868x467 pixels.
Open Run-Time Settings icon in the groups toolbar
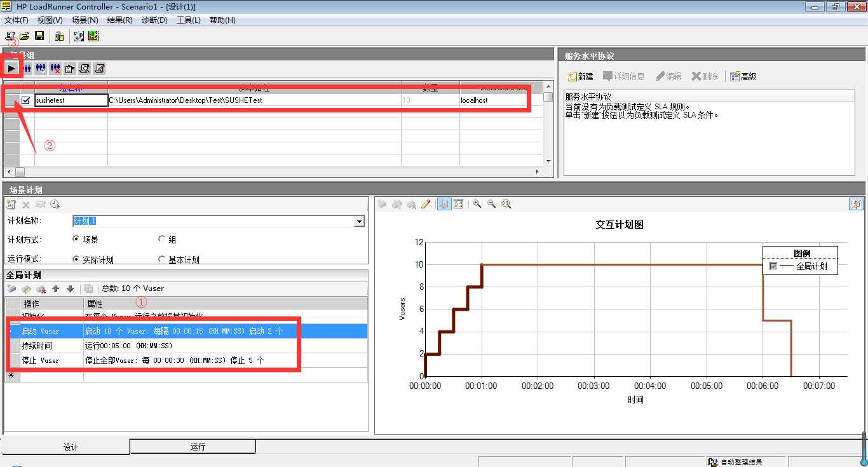tap(70, 68)
